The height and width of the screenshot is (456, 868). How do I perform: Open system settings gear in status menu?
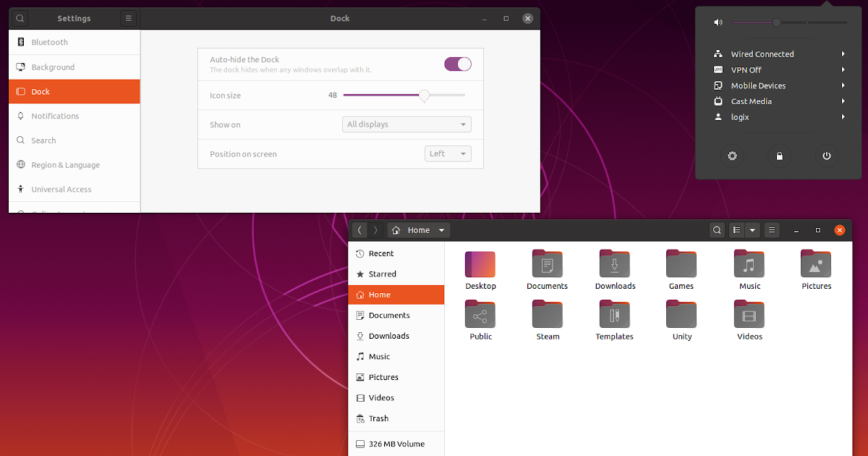click(732, 156)
